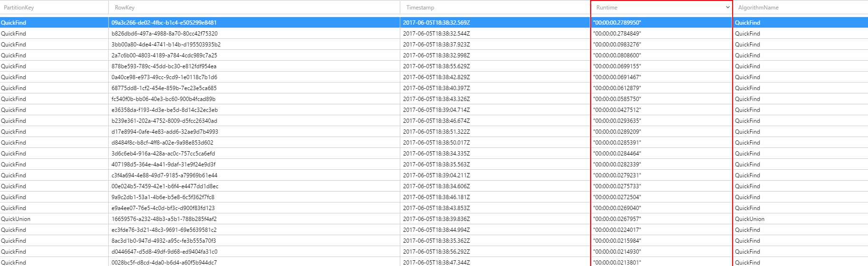
Task: Click the Runtime cell "00:00:00.0691467"
Action: [617, 77]
